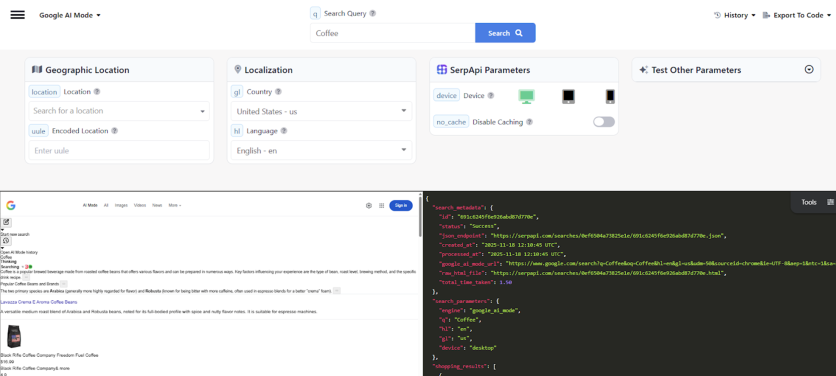The width and height of the screenshot is (836, 376).
Task: Click the sparkle icon beside Test Other Parameters
Action: tap(644, 70)
